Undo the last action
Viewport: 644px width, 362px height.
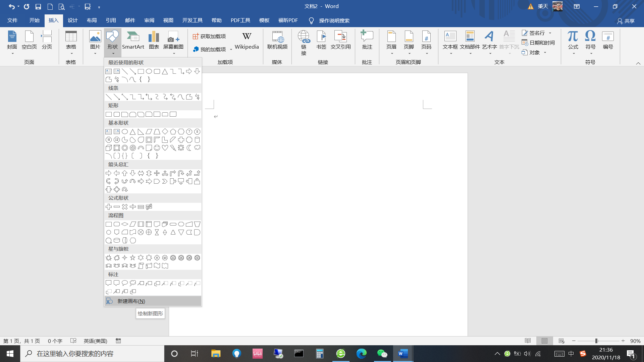coord(11,6)
